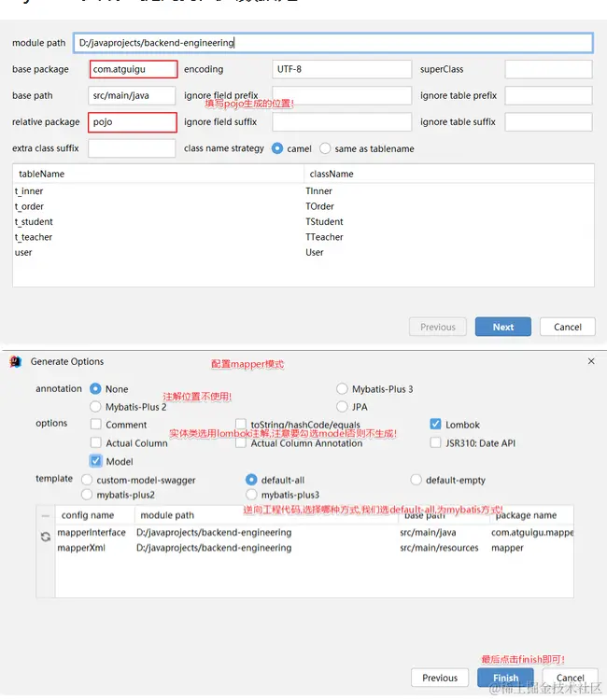
Task: Edit the base package field com.atguigu
Action: [134, 69]
